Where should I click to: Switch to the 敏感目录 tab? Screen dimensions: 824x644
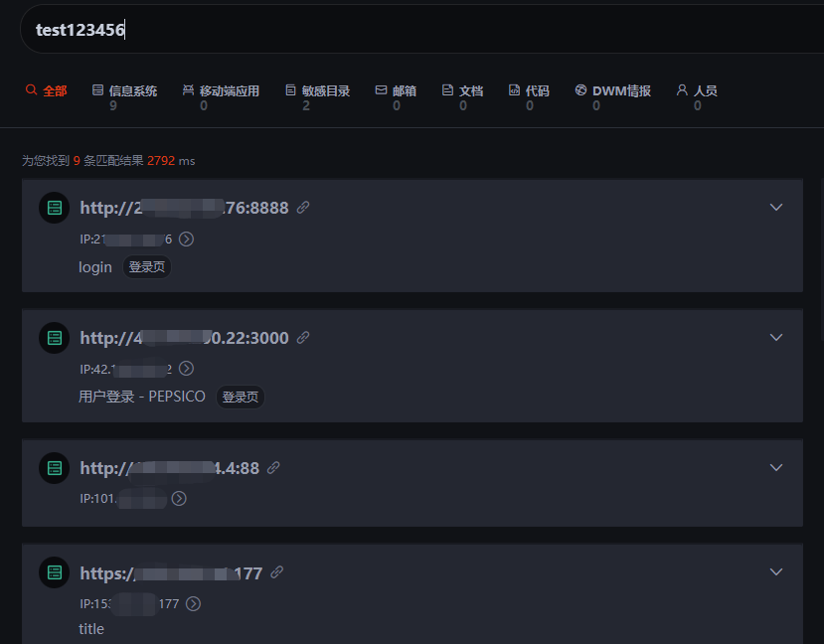pyautogui.click(x=317, y=97)
